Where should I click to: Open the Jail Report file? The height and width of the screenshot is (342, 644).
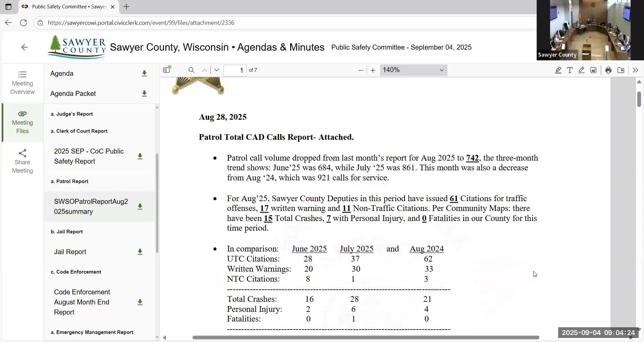(x=70, y=252)
